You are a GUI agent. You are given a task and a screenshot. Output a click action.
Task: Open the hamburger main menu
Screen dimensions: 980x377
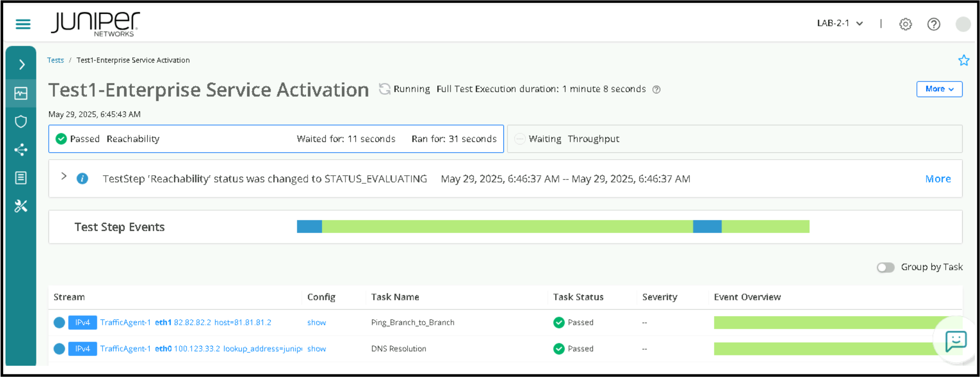click(23, 24)
